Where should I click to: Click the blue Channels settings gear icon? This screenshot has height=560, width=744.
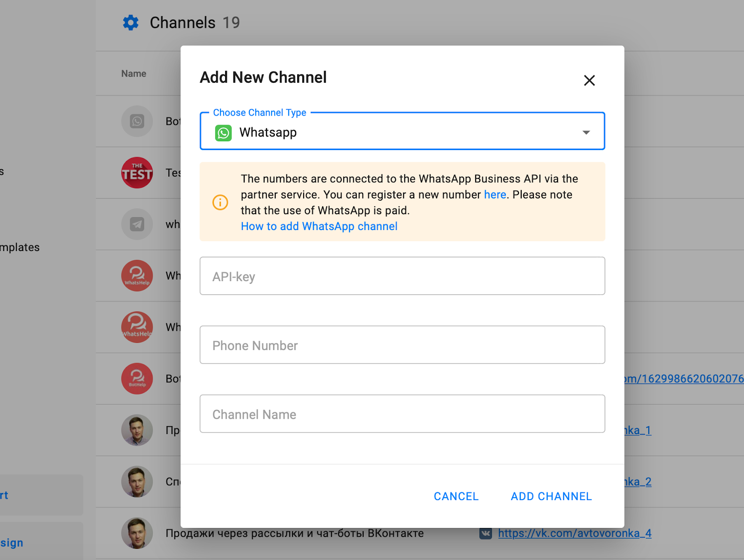[131, 23]
